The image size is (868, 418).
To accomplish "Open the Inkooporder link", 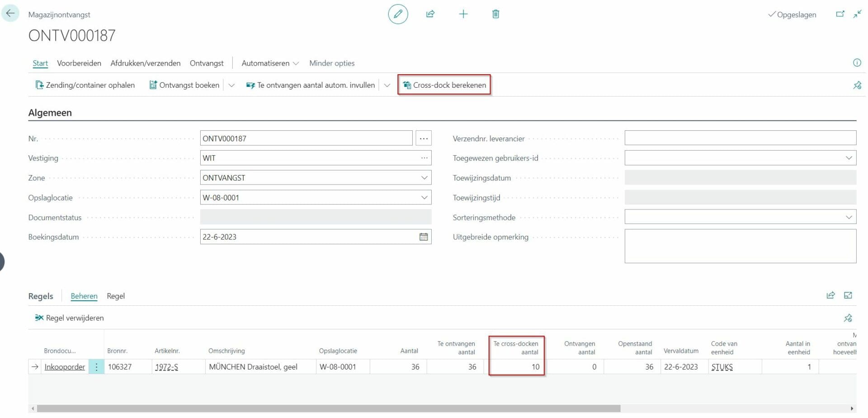I will 65,367.
